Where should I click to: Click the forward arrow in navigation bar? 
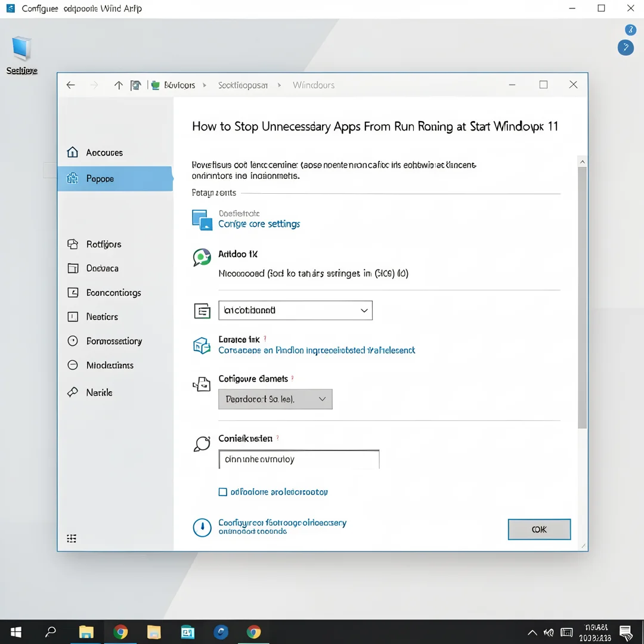pos(94,85)
